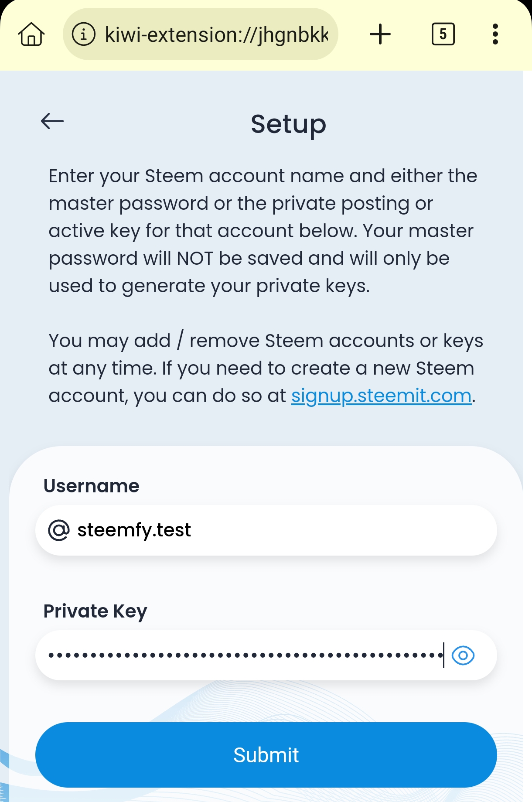Click the steemfy.test username text field
Screen dimensions: 532x802
click(279, 530)
